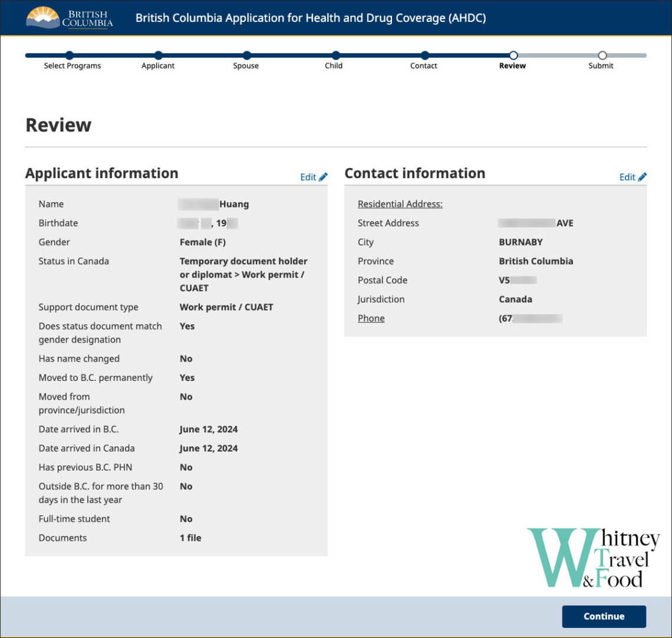Select the Select Programs step circle
672x638 pixels.
pyautogui.click(x=70, y=55)
